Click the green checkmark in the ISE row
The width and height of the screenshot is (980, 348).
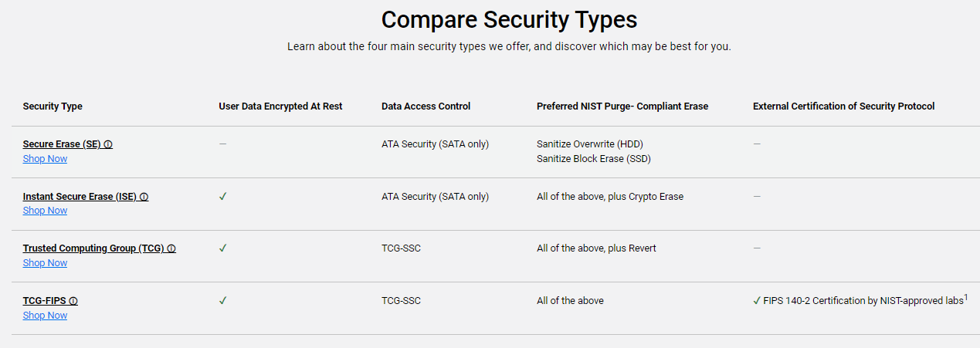click(x=222, y=197)
